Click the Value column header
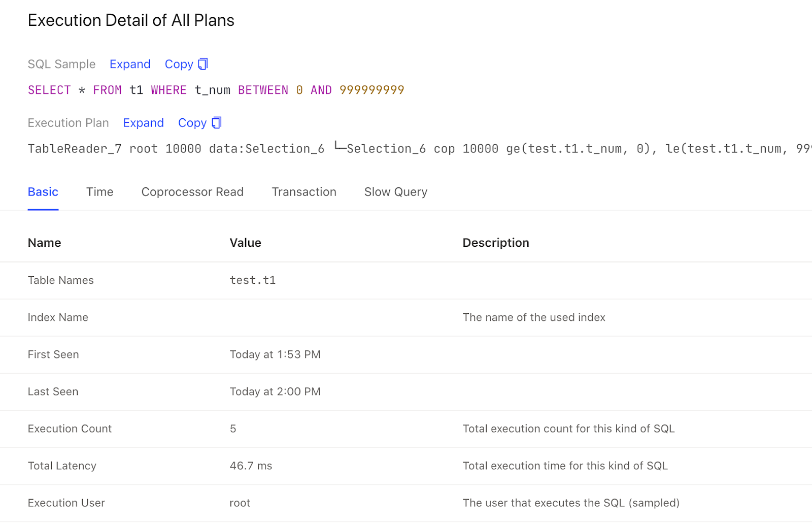812x523 pixels. pyautogui.click(x=245, y=243)
